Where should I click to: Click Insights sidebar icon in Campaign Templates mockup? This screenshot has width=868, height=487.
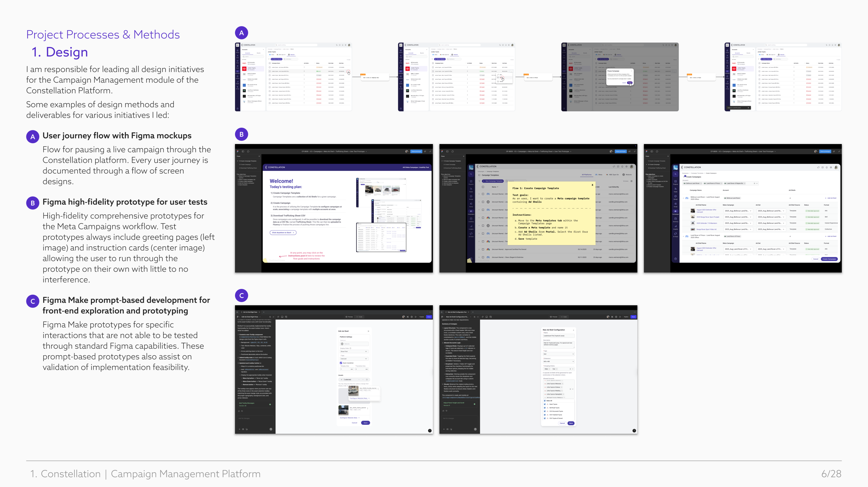[471, 227]
